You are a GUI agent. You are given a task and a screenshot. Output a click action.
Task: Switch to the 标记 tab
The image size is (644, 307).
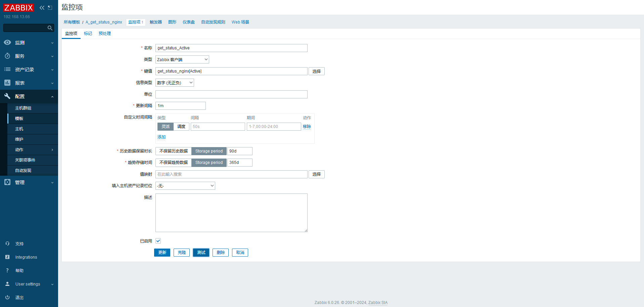[88, 34]
